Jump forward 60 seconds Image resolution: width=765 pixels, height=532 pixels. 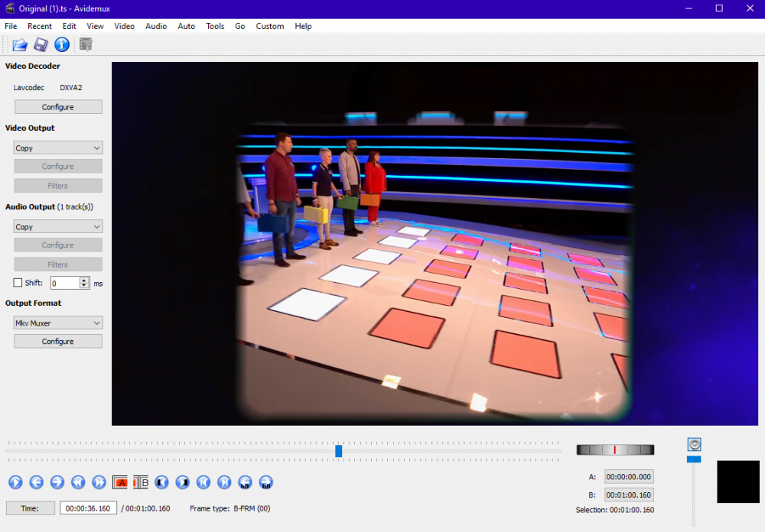pyautogui.click(x=265, y=482)
